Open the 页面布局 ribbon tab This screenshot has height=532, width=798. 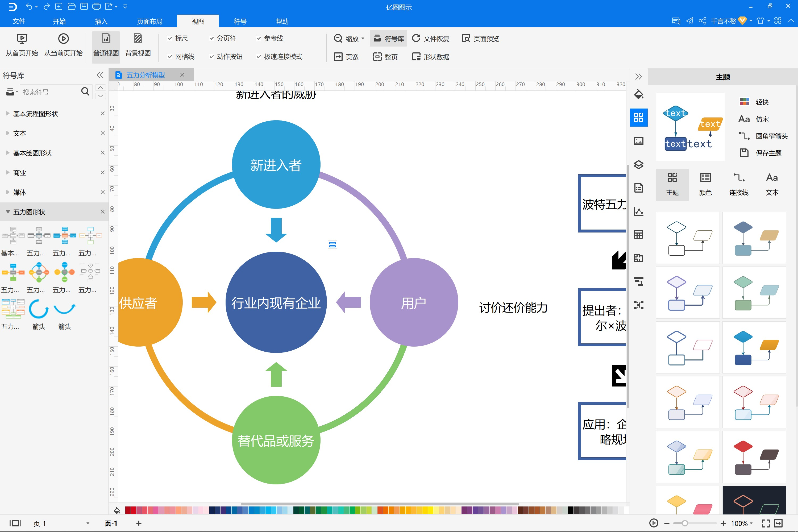click(149, 21)
